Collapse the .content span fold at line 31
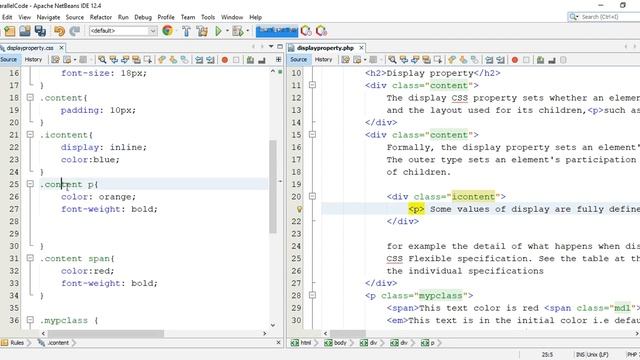Image resolution: width=640 pixels, height=360 pixels. pos(30,258)
